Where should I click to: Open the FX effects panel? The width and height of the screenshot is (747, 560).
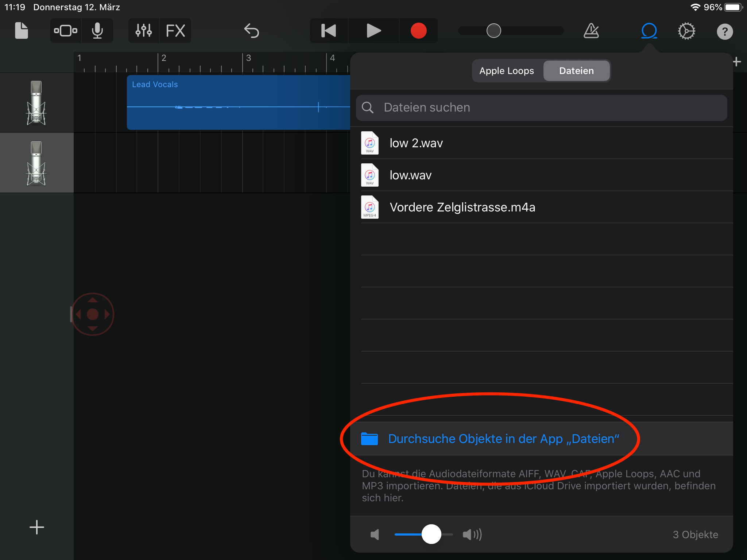(175, 31)
